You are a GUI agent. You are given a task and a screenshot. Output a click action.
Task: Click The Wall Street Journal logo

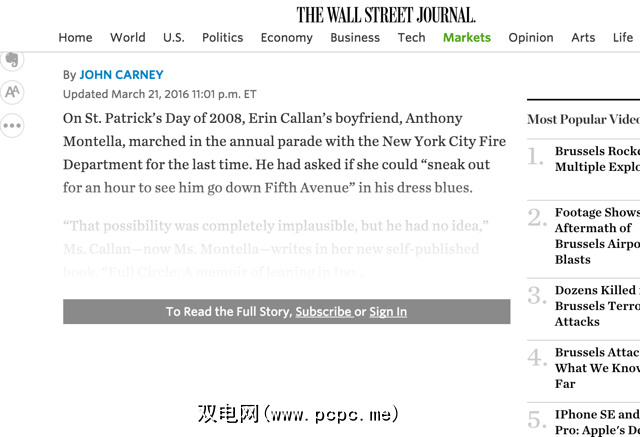pyautogui.click(x=386, y=14)
